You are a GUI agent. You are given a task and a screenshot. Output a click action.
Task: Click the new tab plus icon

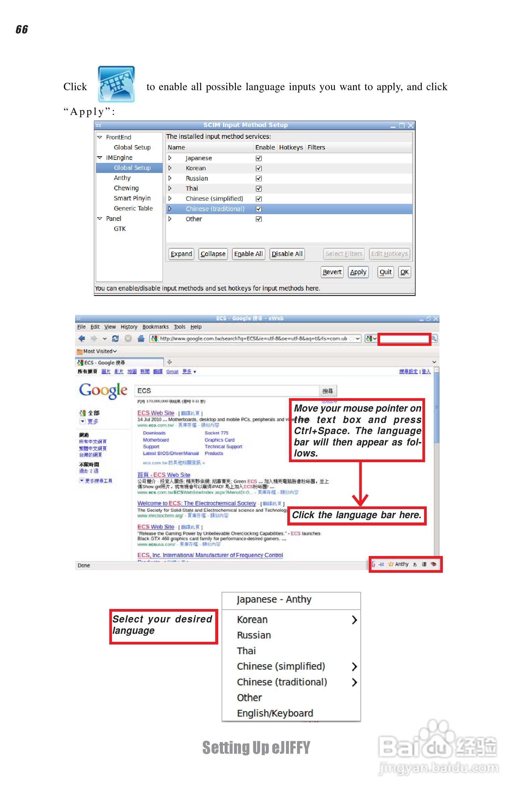tap(170, 362)
